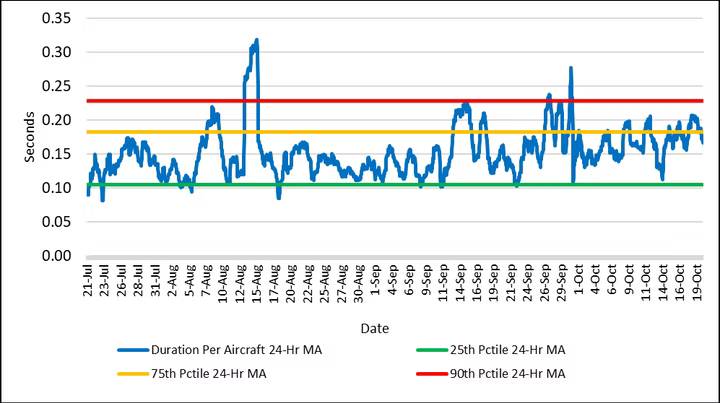
Task: Click the blue spike near 0.28 before 1-Oct
Action: pos(570,69)
